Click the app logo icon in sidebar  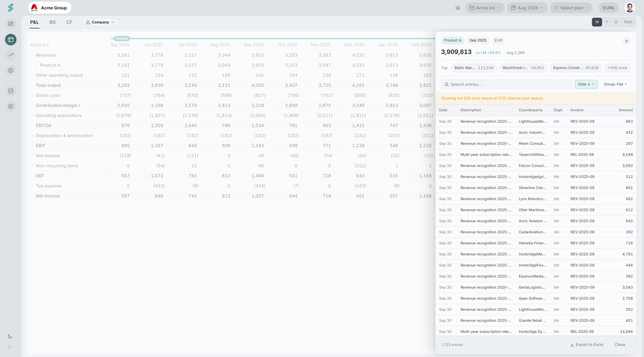(x=11, y=8)
